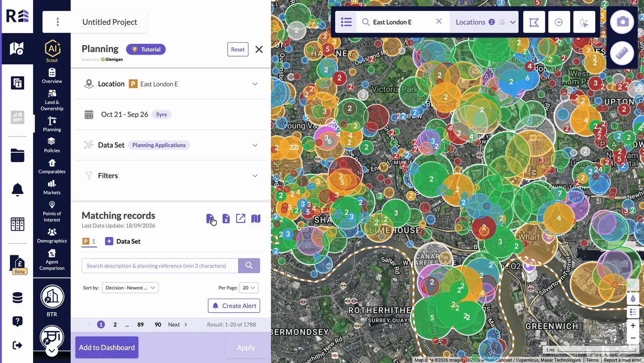Select the cursor selection tool on map
Screen dimensions: 644x363
pos(584,22)
